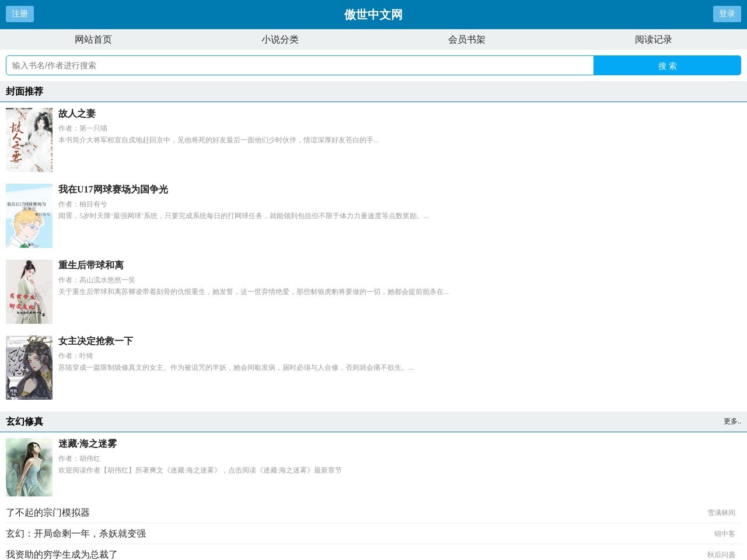Open 了不起的宗门模拟器

pos(49,513)
